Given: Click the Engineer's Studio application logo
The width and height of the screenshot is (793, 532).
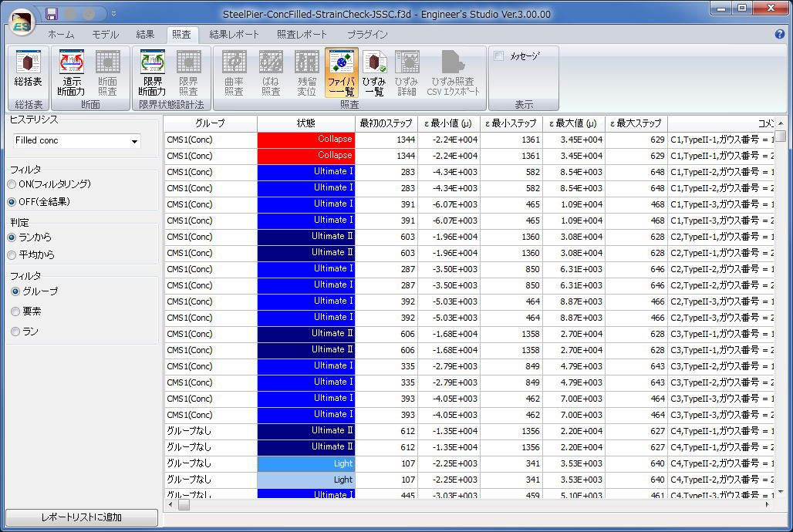Looking at the screenshot, I should (22, 23).
